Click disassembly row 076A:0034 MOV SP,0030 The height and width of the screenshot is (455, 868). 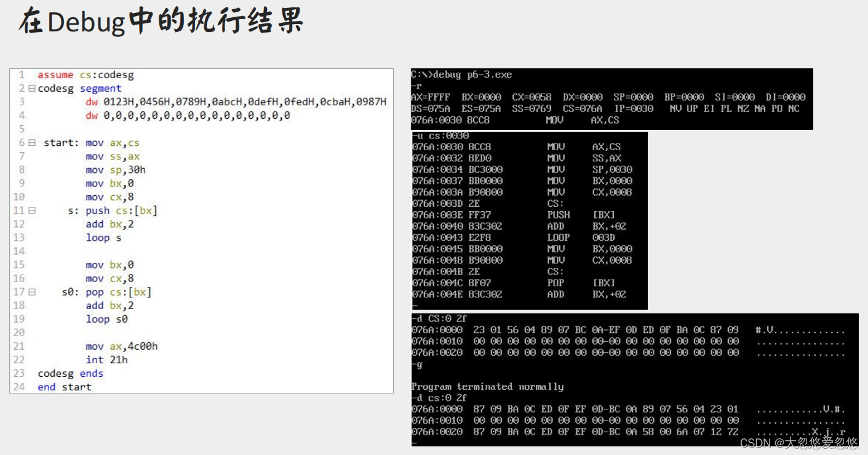pos(522,169)
